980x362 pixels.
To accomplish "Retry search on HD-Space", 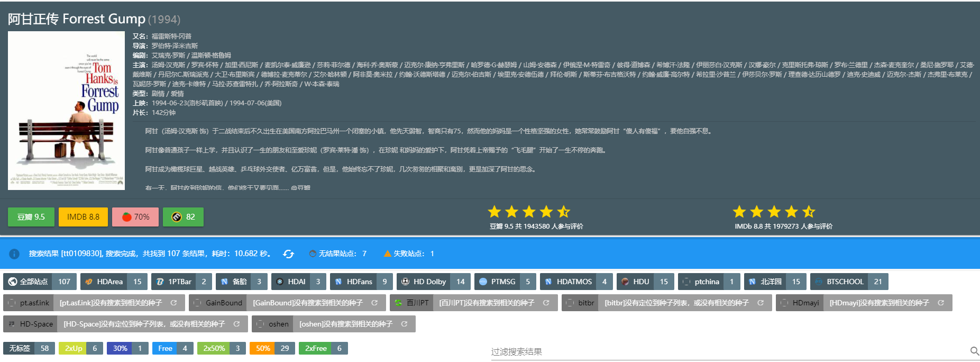I will [237, 324].
